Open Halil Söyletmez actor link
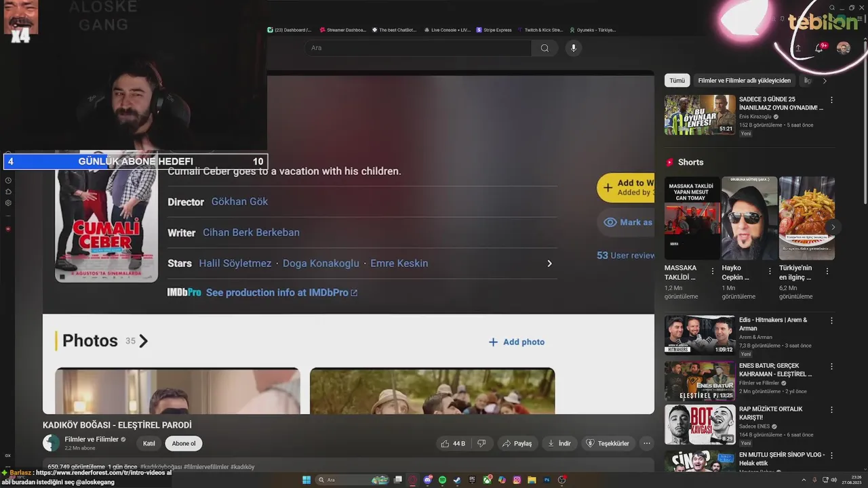Viewport: 868px width, 488px height. tap(235, 264)
